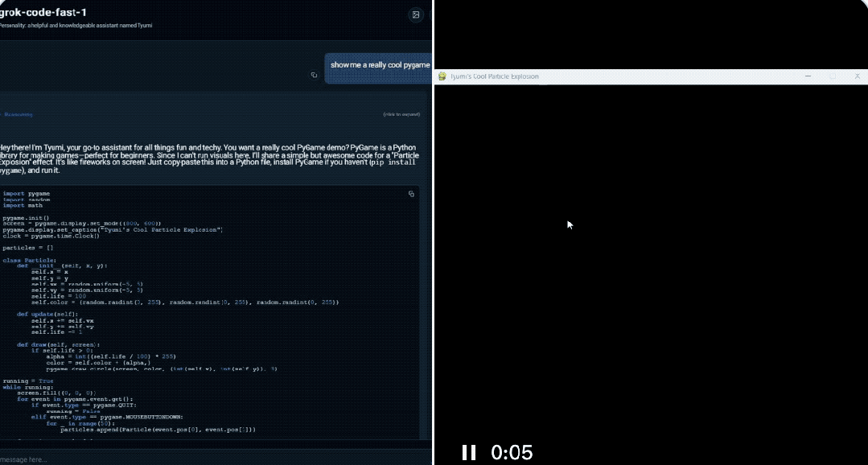This screenshot has height=465, width=868.
Task: Click the 'running = True' code line
Action: pos(28,381)
